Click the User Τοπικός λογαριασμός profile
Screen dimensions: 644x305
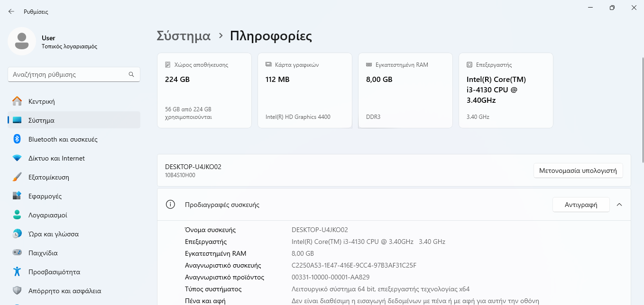coord(53,42)
